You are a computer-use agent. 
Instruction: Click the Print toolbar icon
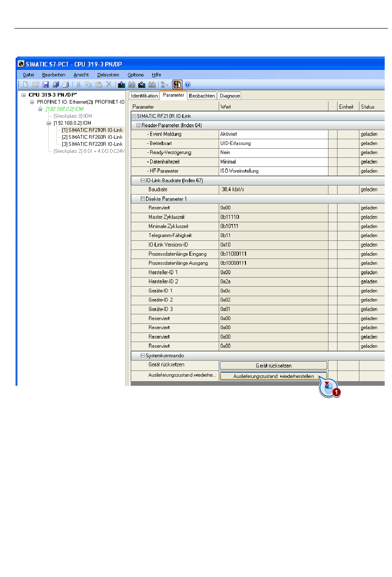click(x=66, y=85)
